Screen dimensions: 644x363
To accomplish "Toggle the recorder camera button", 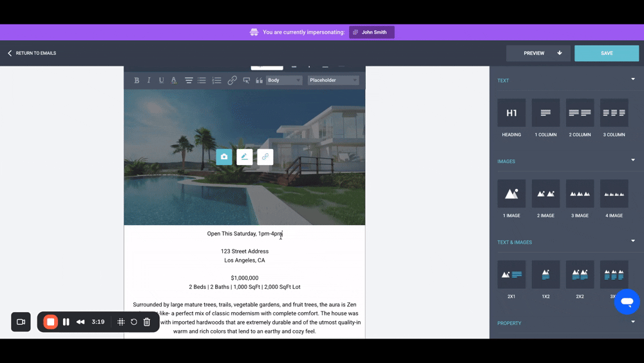I will [21, 322].
